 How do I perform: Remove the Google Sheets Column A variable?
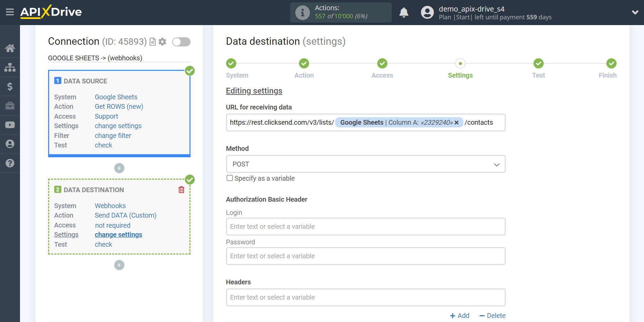tap(457, 123)
